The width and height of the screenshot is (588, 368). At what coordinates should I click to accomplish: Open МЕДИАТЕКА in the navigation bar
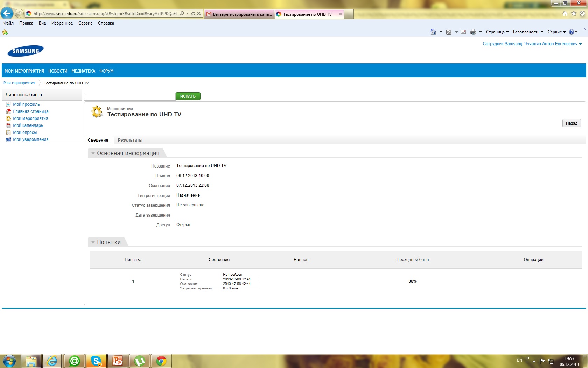[x=83, y=71]
